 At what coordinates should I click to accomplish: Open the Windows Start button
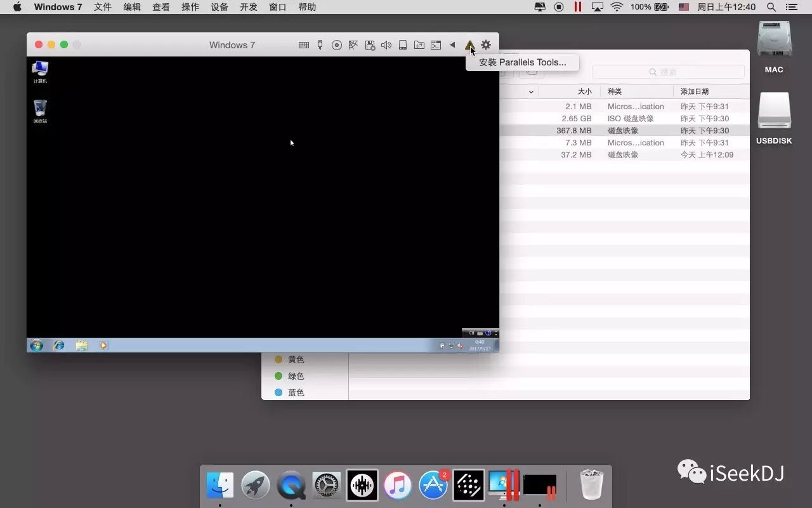pos(37,345)
